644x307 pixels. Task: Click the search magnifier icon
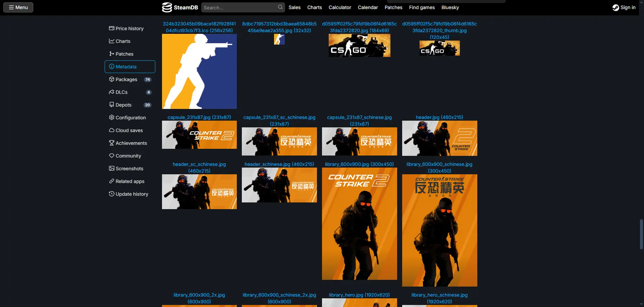pos(280,7)
